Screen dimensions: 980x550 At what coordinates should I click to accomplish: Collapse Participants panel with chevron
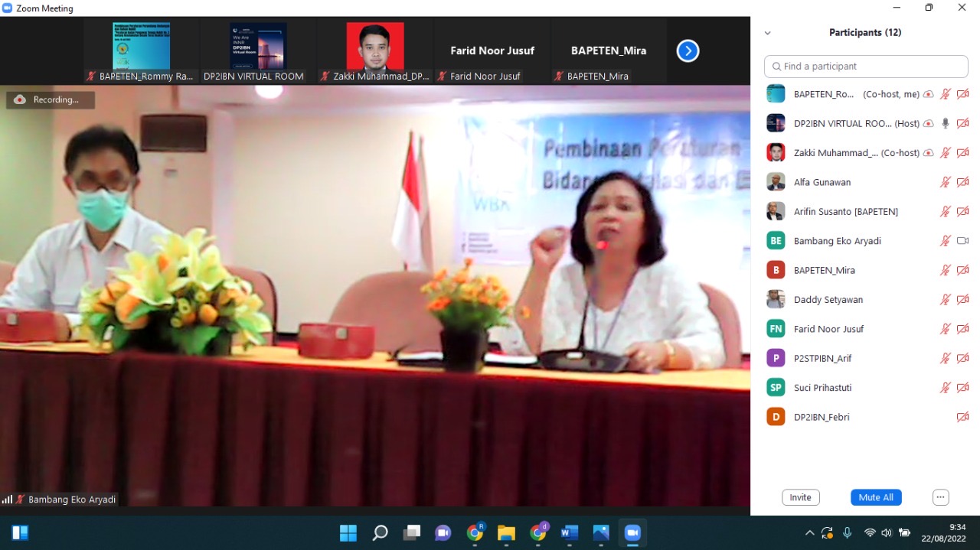click(768, 33)
